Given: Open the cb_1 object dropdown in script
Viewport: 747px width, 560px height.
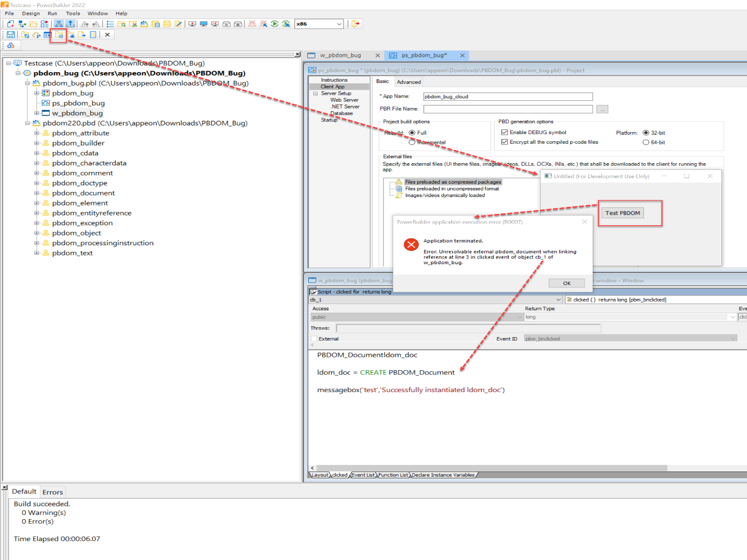Looking at the screenshot, I should coord(558,300).
